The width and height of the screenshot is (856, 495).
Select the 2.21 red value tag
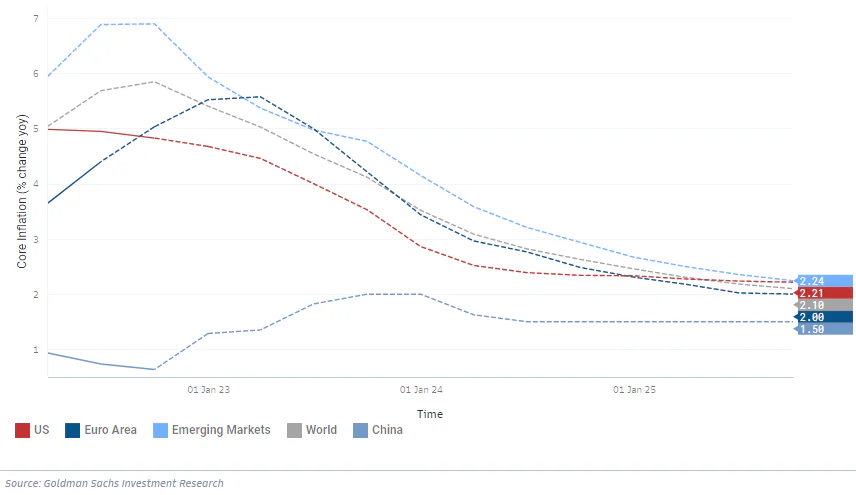point(823,293)
